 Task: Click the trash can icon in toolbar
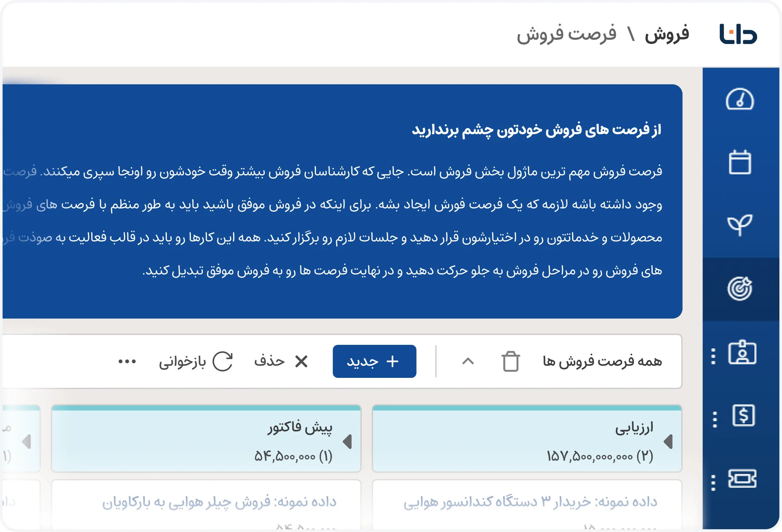click(x=511, y=362)
